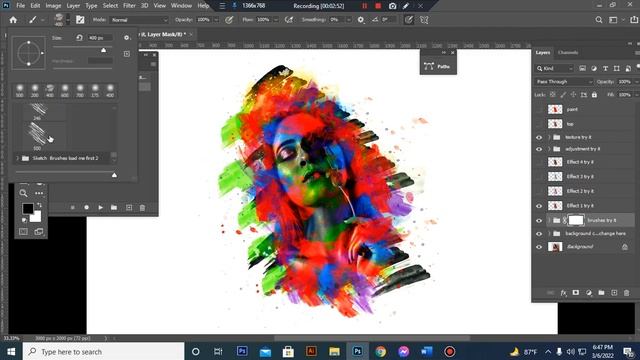Open the workspace switcher icon
Screen dimensions: 640x360
[613, 20]
